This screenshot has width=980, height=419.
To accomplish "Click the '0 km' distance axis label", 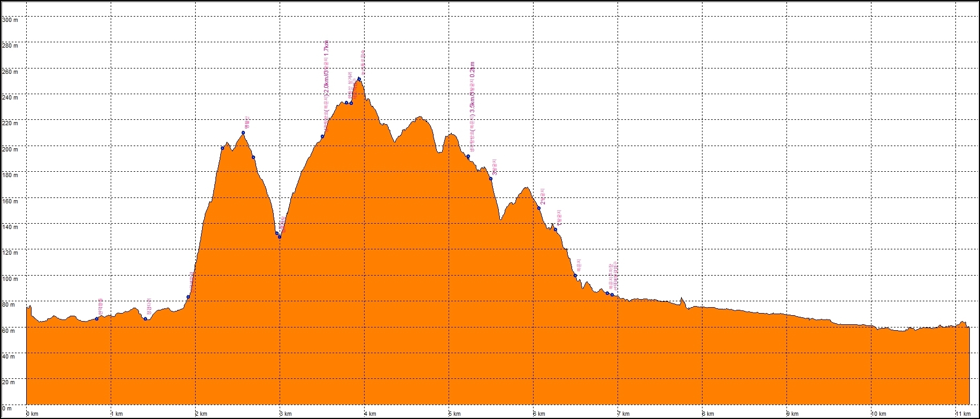I will click(33, 414).
